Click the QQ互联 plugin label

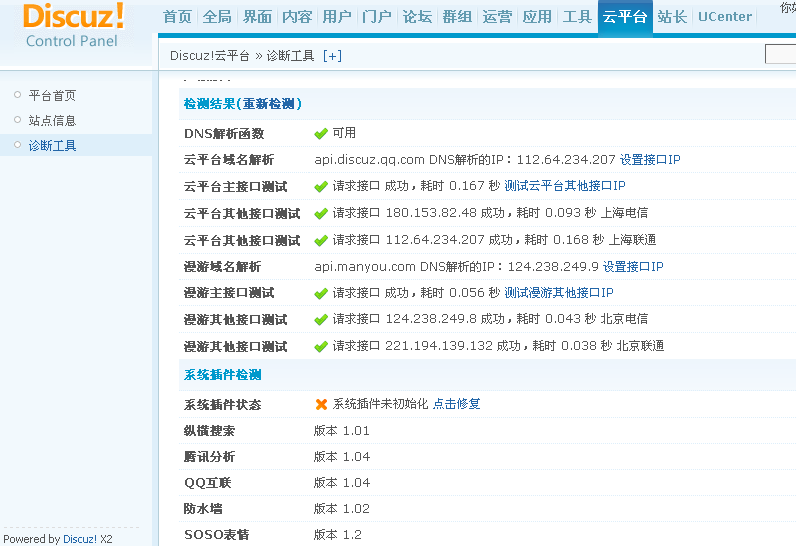[x=208, y=483]
